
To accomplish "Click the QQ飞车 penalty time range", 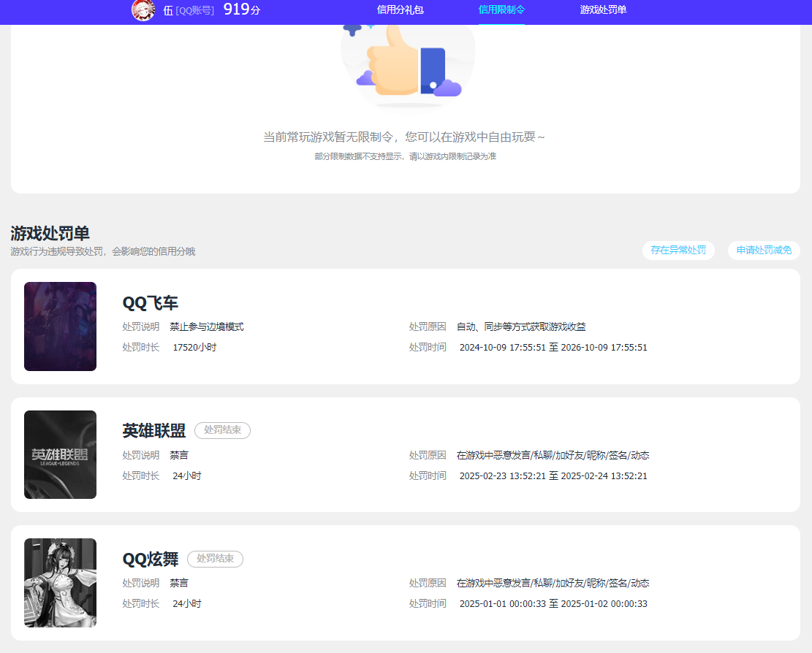I will tap(553, 348).
